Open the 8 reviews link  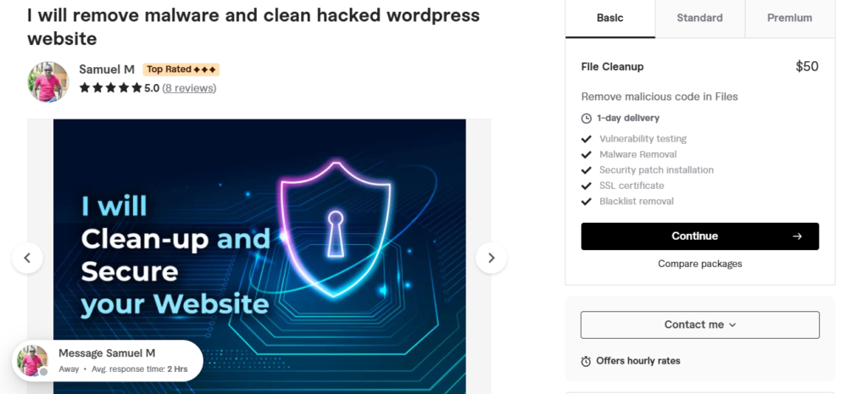click(189, 88)
